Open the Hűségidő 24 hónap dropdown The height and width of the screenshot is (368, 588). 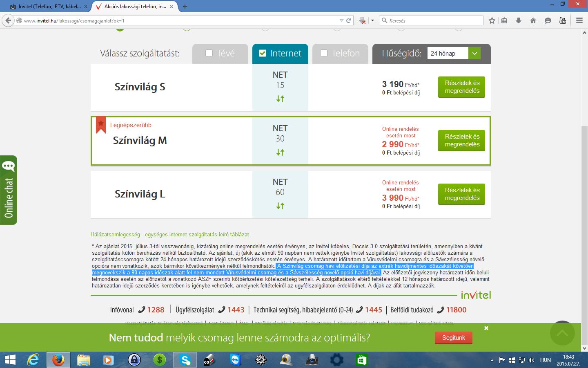tap(454, 54)
